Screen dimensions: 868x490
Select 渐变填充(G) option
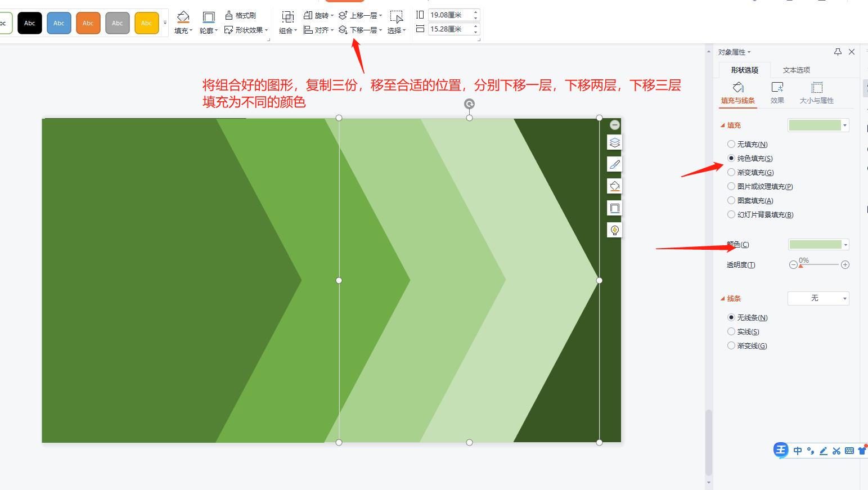(750, 173)
